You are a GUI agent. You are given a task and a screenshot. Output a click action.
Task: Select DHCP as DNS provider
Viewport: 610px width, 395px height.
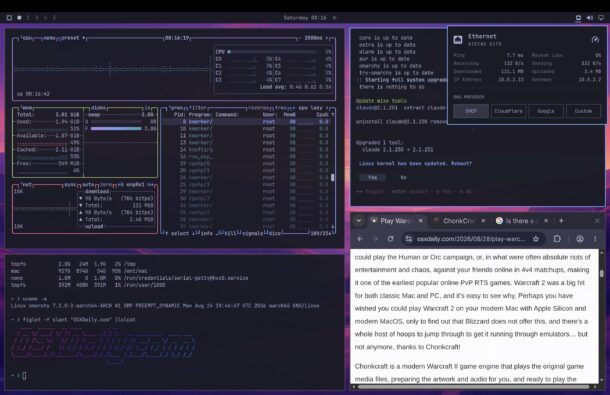pyautogui.click(x=471, y=111)
